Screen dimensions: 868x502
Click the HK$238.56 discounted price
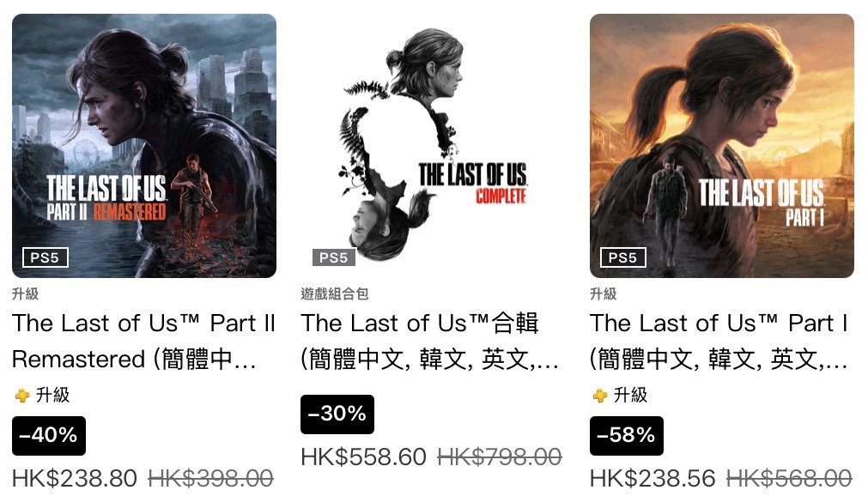click(653, 478)
